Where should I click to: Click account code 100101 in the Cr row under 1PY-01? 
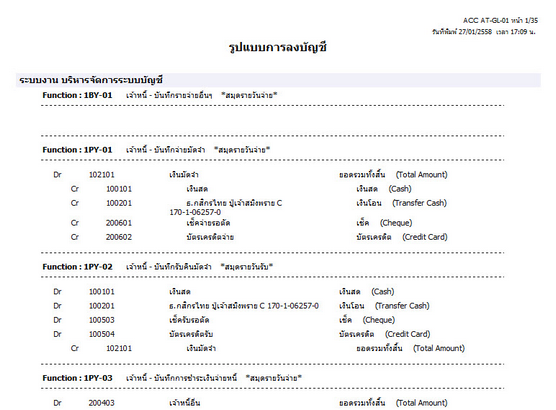(x=119, y=189)
